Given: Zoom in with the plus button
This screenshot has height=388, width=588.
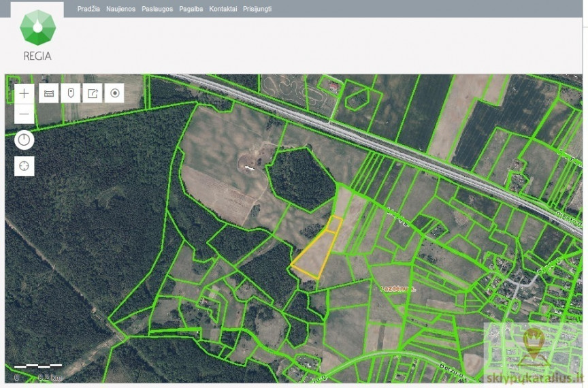Looking at the screenshot, I should coord(24,93).
